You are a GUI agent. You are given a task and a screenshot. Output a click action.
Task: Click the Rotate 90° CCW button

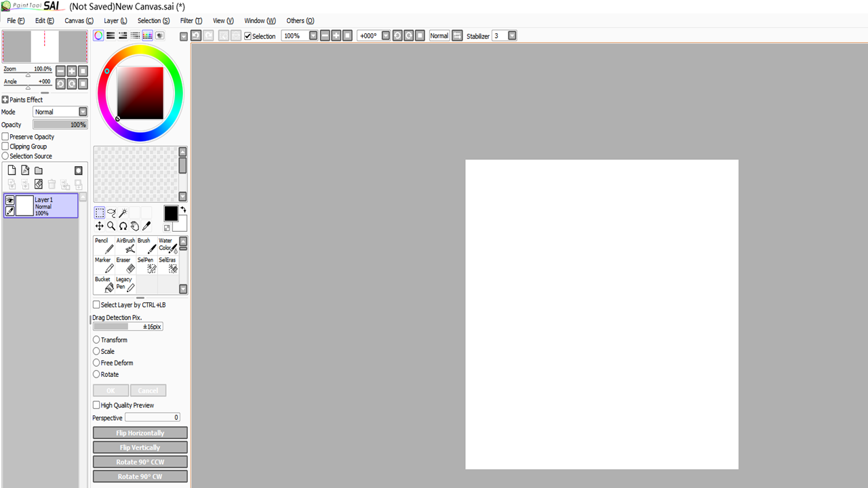(x=140, y=461)
